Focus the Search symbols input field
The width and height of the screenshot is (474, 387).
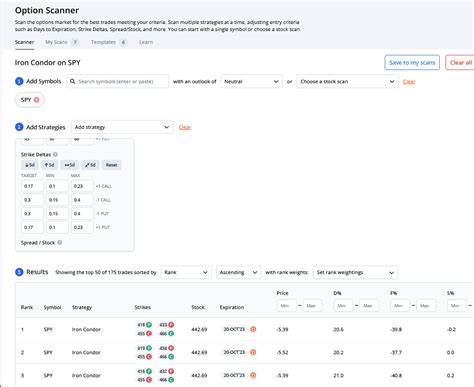[118, 81]
